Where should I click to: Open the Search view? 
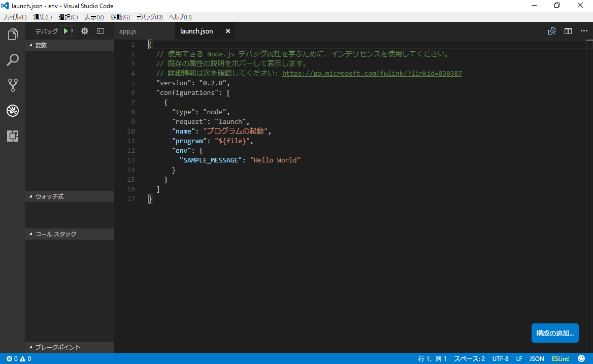[x=12, y=59]
